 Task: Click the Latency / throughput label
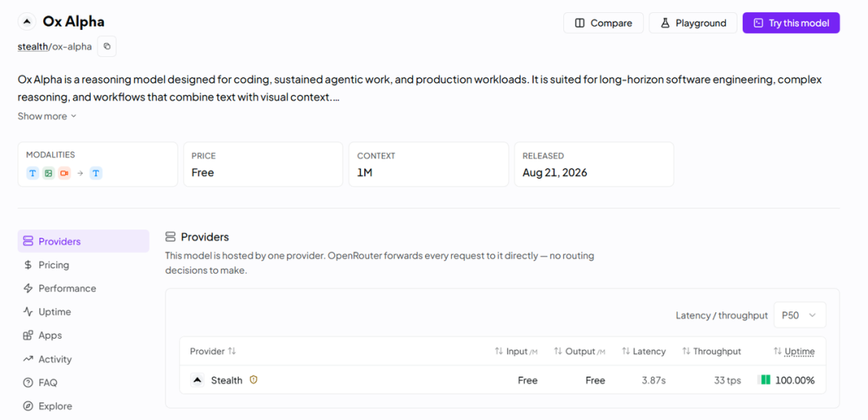click(722, 315)
